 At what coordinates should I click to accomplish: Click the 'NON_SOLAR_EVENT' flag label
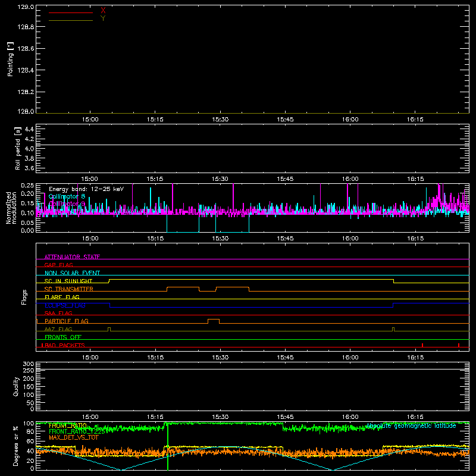pos(72,273)
